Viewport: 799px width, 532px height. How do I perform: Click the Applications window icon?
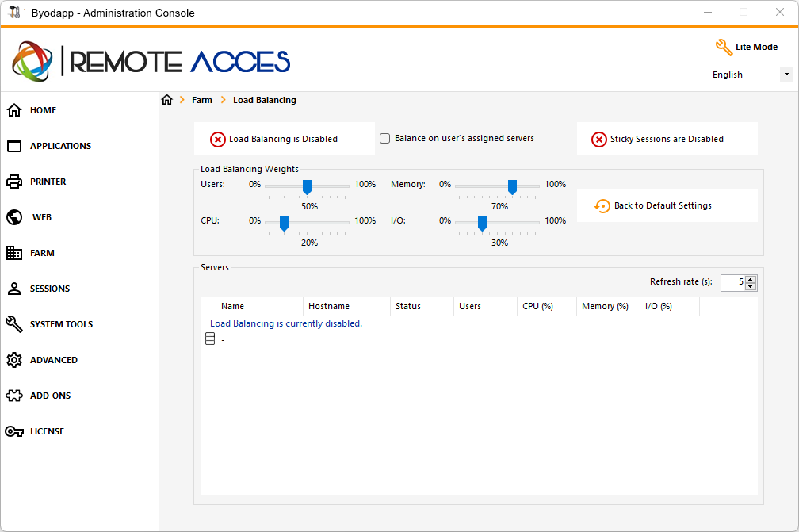[14, 146]
